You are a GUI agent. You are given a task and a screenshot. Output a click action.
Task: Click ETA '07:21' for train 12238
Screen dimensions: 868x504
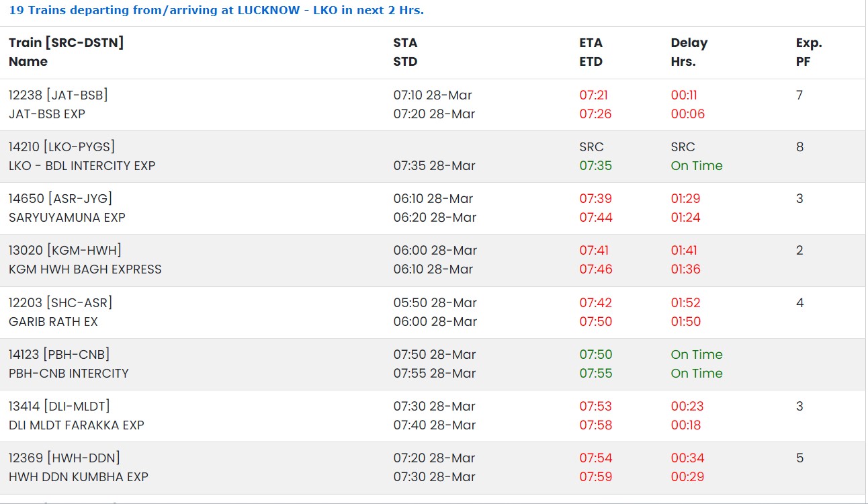coord(594,95)
